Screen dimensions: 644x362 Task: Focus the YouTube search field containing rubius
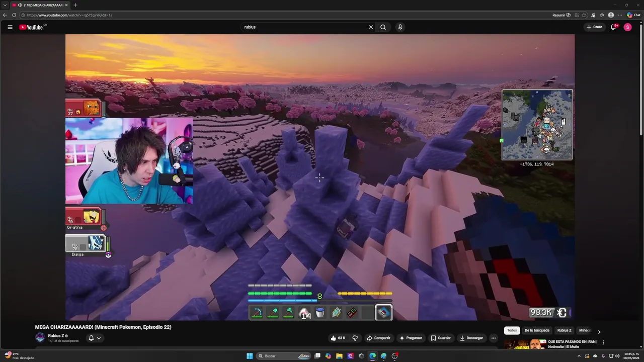[304, 27]
